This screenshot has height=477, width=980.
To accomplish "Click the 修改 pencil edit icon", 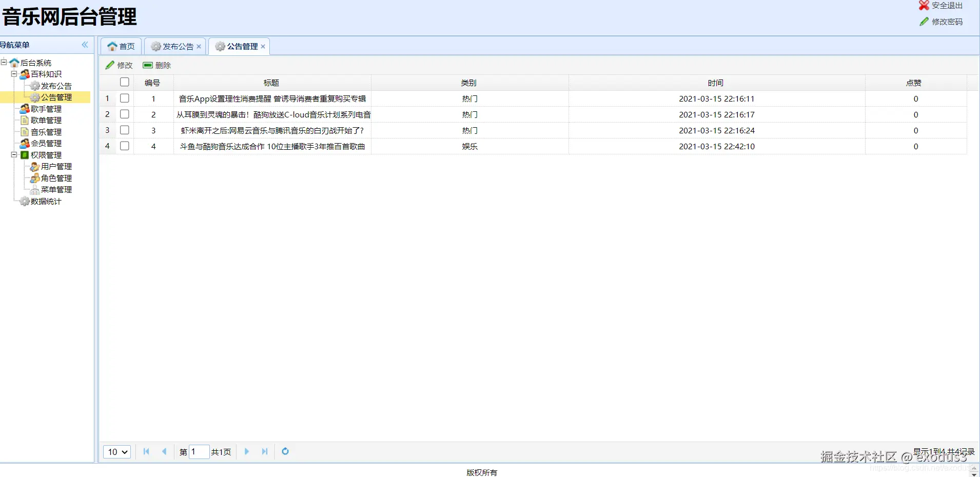I will click(110, 65).
